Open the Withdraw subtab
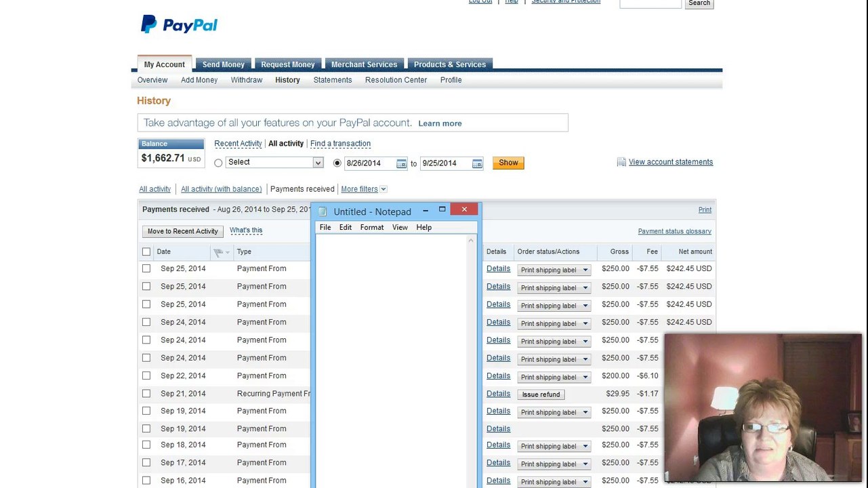868x488 pixels. pyautogui.click(x=247, y=80)
